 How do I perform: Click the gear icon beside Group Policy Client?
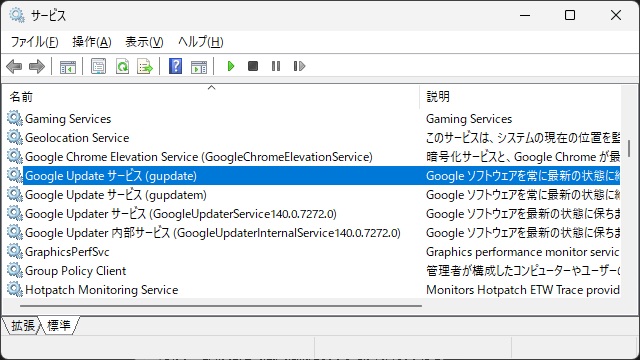pos(15,270)
